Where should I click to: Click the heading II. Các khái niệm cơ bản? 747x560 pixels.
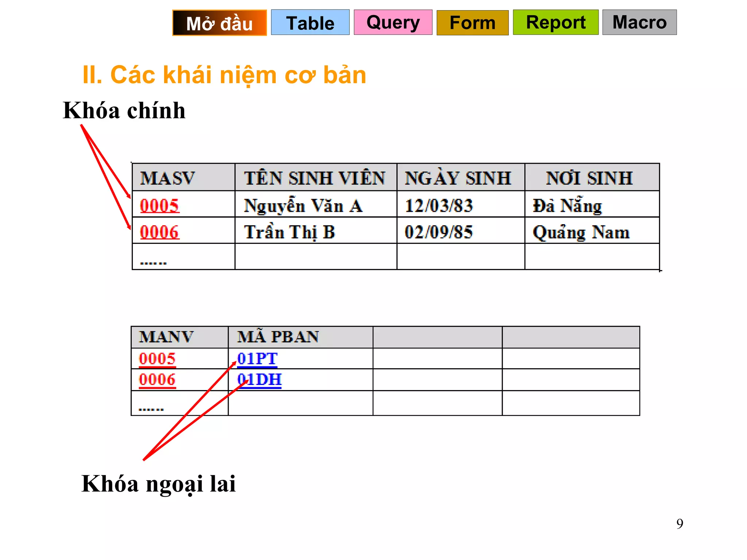(x=224, y=75)
